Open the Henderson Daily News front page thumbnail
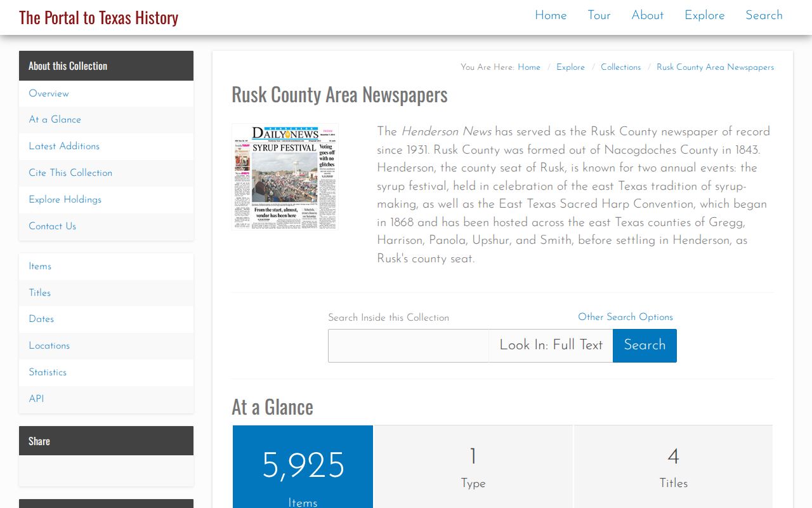 coord(285,177)
